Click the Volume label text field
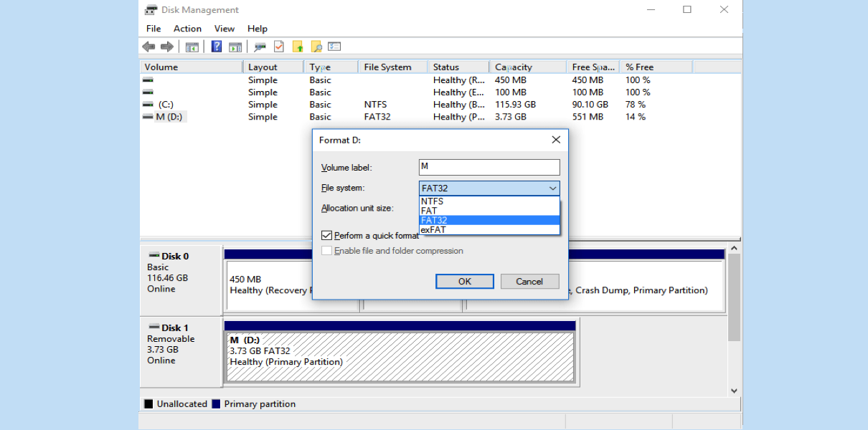The height and width of the screenshot is (430, 868). coord(489,167)
